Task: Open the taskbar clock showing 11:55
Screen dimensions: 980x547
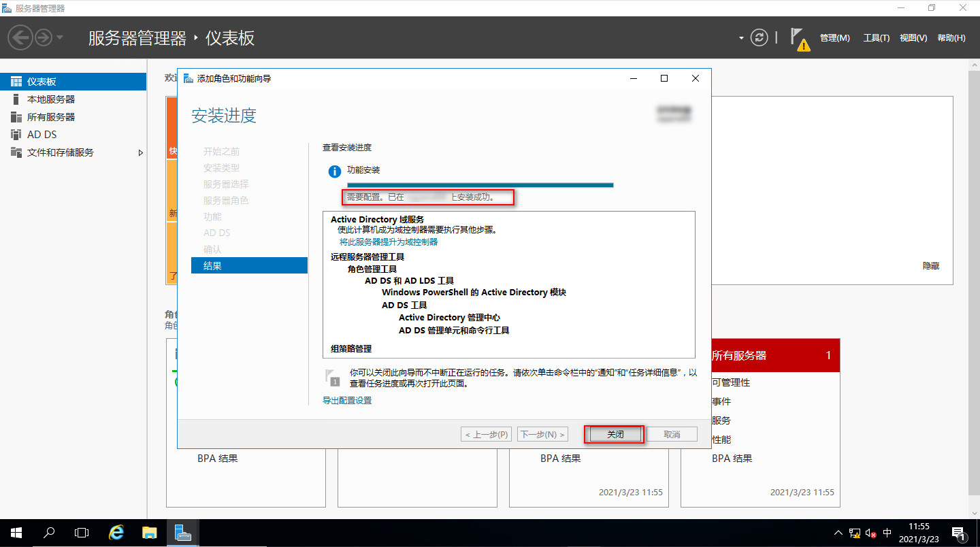Action: point(919,533)
